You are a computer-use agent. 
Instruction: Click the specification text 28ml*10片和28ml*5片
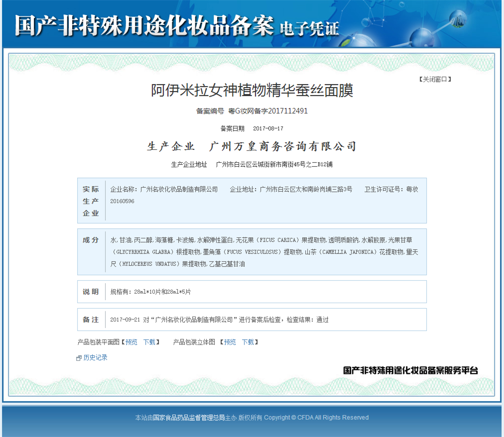pyautogui.click(x=162, y=292)
